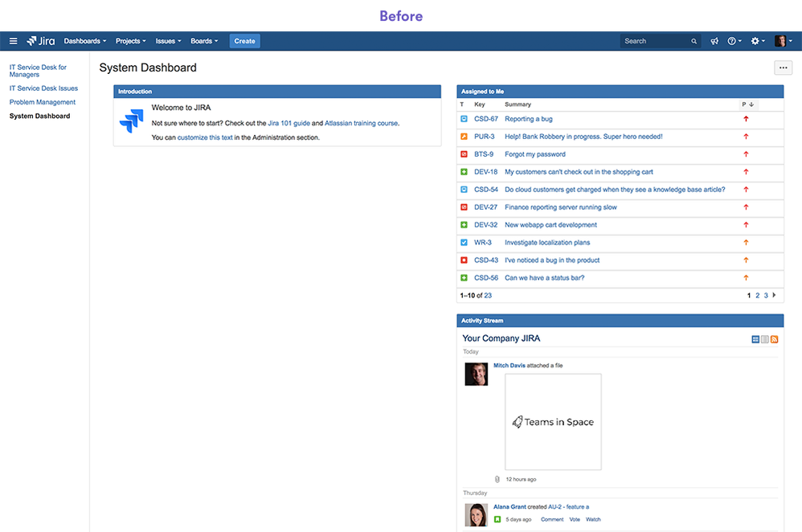
Task: Click the customize this text link
Action: [205, 137]
